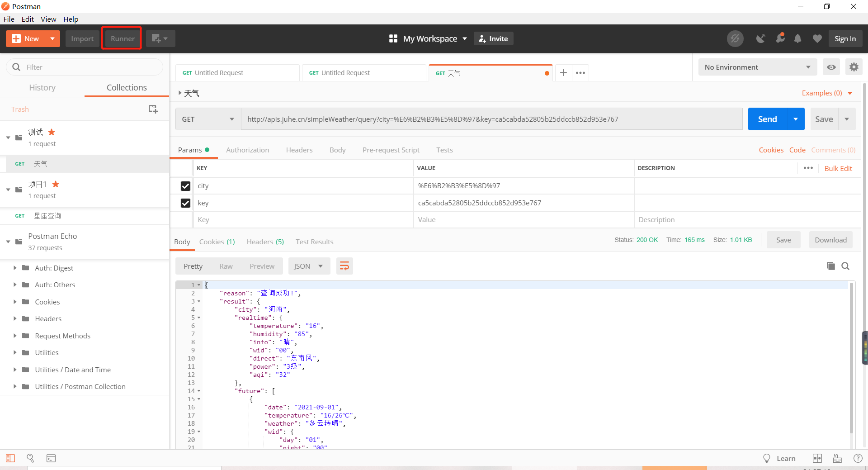The height and width of the screenshot is (470, 868).
Task: Open the environment quick look eye icon
Action: pyautogui.click(x=831, y=67)
